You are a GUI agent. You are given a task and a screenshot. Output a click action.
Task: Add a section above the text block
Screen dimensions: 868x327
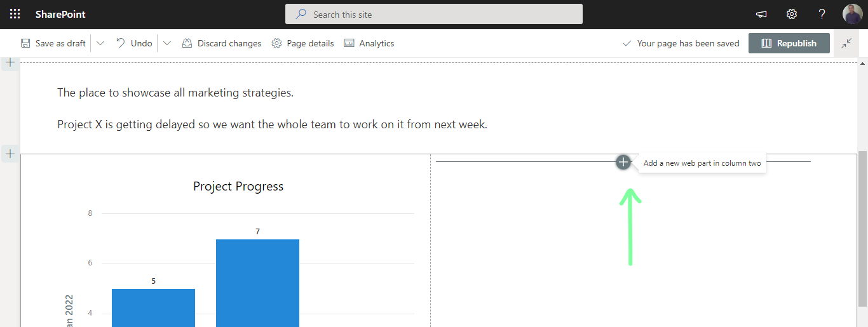(10, 62)
